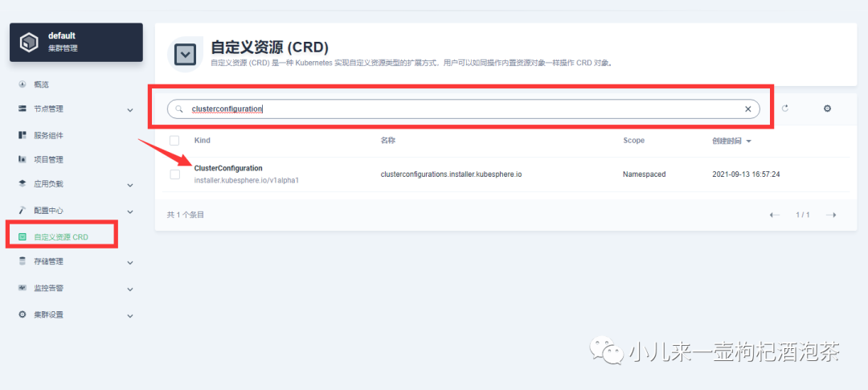
Task: Clear the search with X icon
Action: [x=748, y=109]
